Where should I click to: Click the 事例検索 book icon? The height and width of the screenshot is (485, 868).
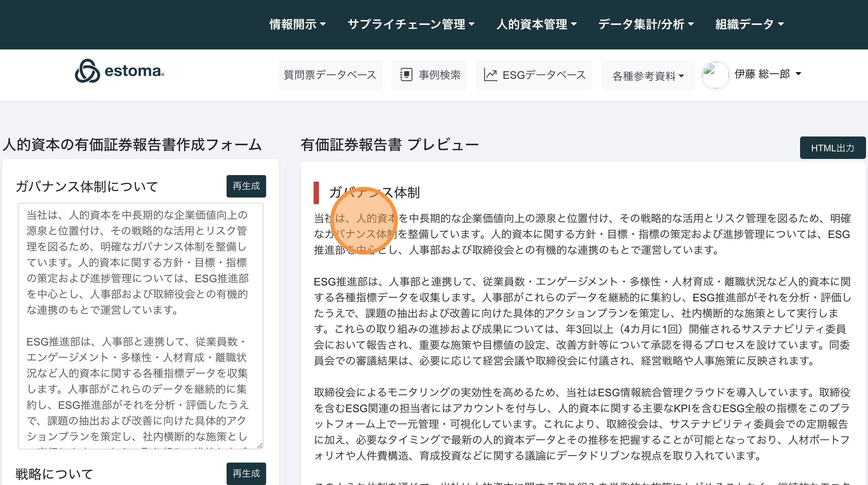point(406,75)
